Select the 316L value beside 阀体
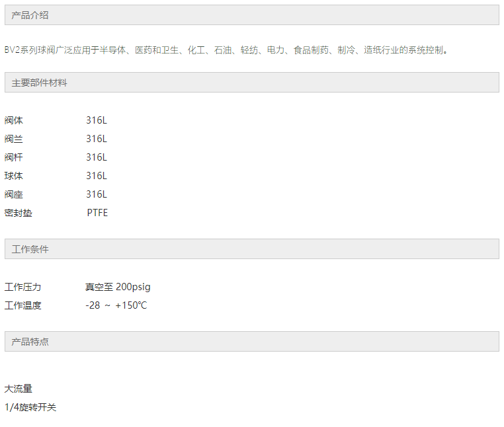The height and width of the screenshot is (427, 504). point(97,120)
